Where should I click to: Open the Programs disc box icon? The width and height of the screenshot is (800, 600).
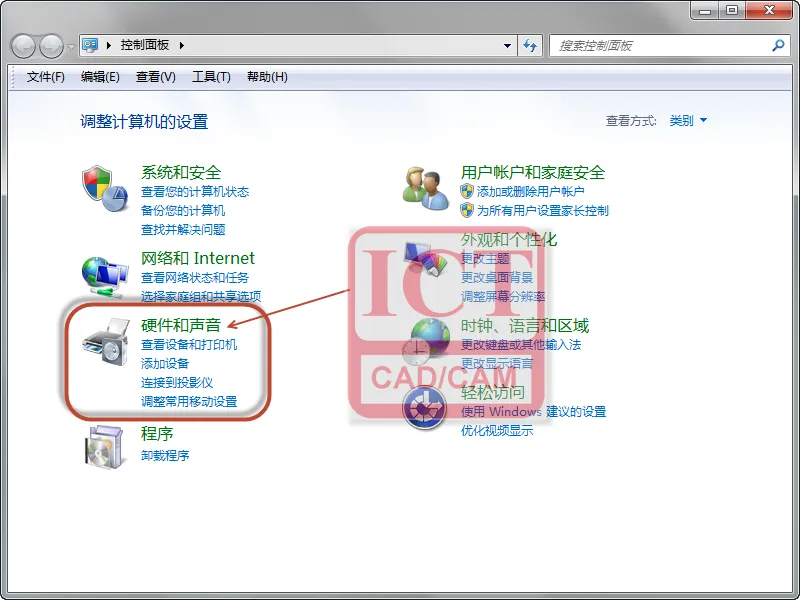click(x=104, y=447)
